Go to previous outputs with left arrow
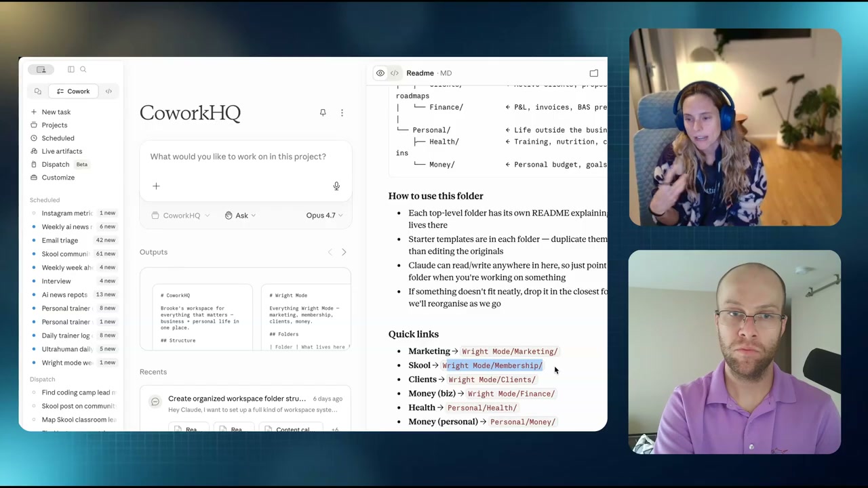The height and width of the screenshot is (488, 868). [330, 252]
